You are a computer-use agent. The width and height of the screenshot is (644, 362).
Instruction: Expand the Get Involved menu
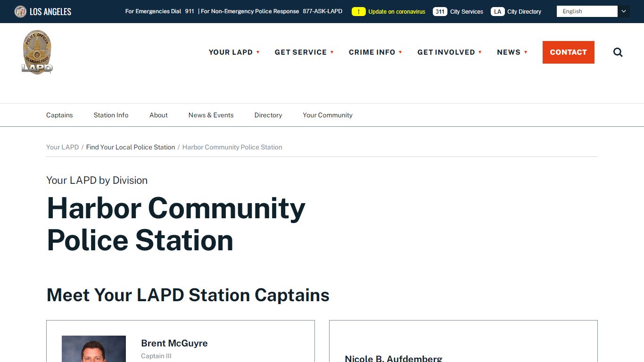point(449,52)
